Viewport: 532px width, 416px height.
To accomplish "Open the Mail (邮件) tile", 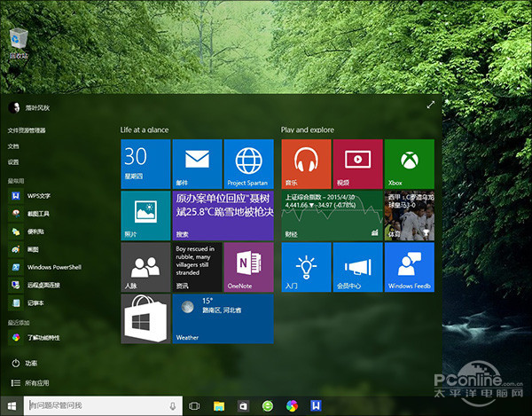I will 197,163.
